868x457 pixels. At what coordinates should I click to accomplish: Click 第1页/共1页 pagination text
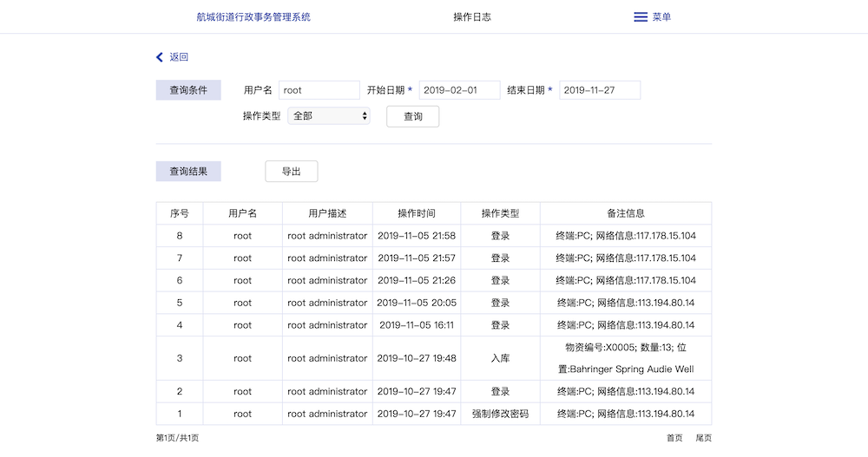177,438
